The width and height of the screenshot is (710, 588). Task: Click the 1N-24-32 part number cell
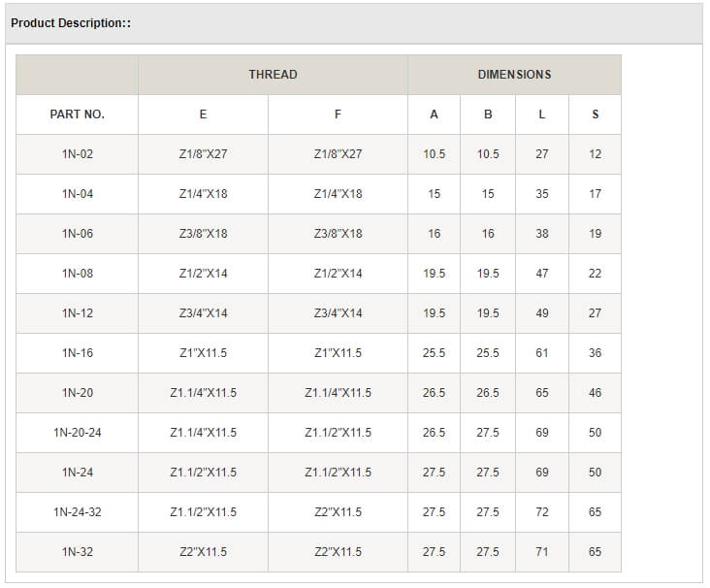[x=77, y=512]
